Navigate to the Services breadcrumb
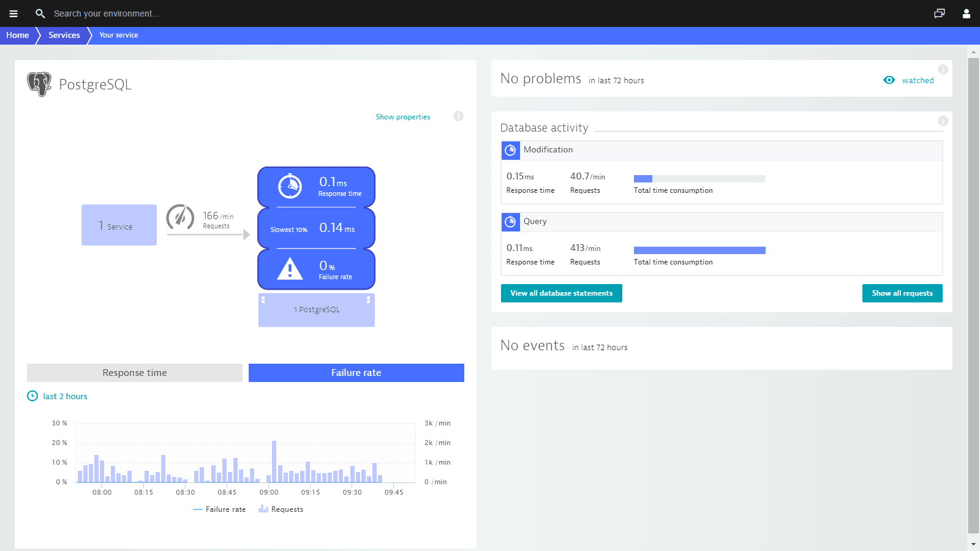Image resolution: width=980 pixels, height=551 pixels. click(64, 35)
